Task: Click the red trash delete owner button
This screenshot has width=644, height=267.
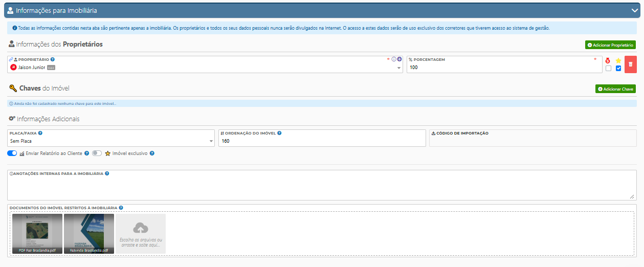Action: (630, 64)
